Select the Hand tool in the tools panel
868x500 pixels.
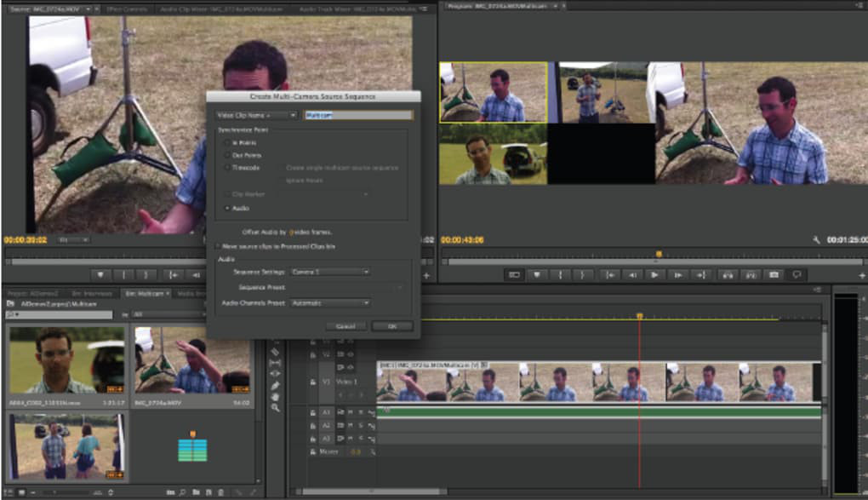click(x=276, y=397)
